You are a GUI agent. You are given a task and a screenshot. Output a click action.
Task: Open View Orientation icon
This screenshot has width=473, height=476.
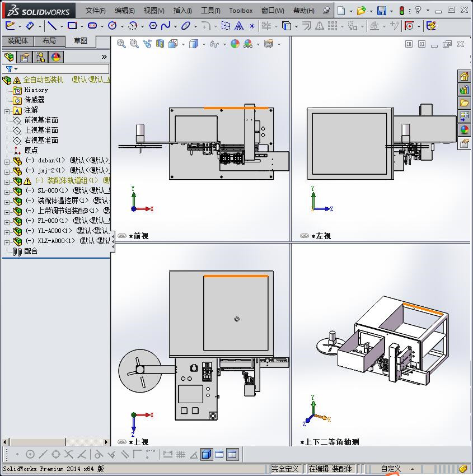click(x=173, y=44)
